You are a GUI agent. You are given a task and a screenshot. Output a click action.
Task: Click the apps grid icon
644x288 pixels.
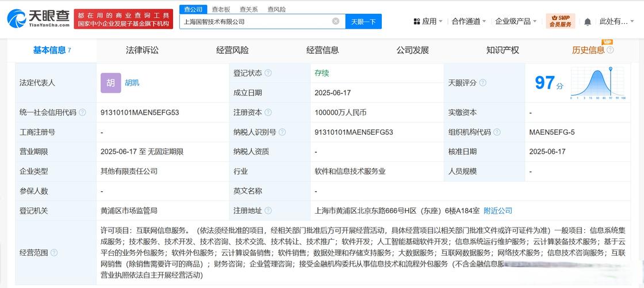416,21
